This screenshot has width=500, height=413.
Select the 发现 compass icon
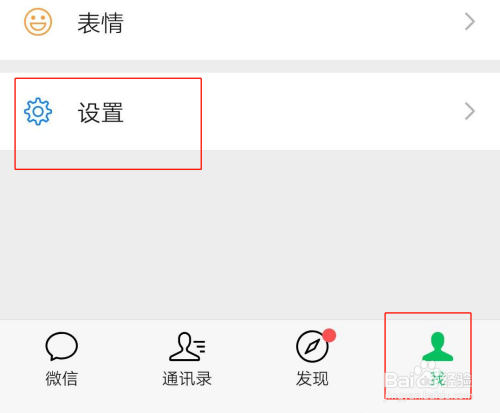(x=312, y=346)
